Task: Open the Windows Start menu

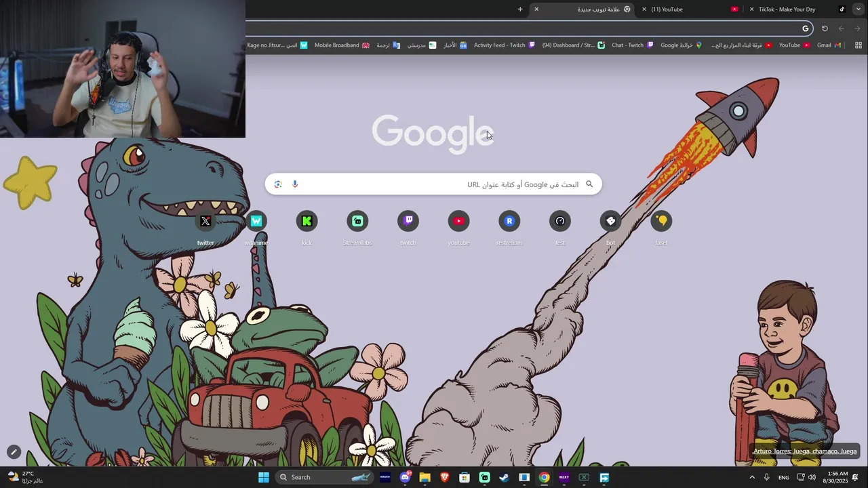Action: tap(264, 477)
